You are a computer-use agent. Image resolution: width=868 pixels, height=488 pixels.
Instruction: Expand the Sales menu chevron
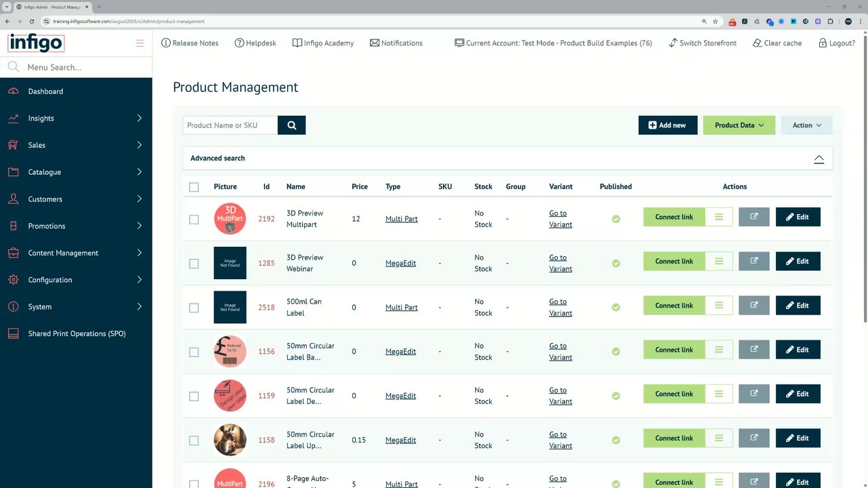140,145
